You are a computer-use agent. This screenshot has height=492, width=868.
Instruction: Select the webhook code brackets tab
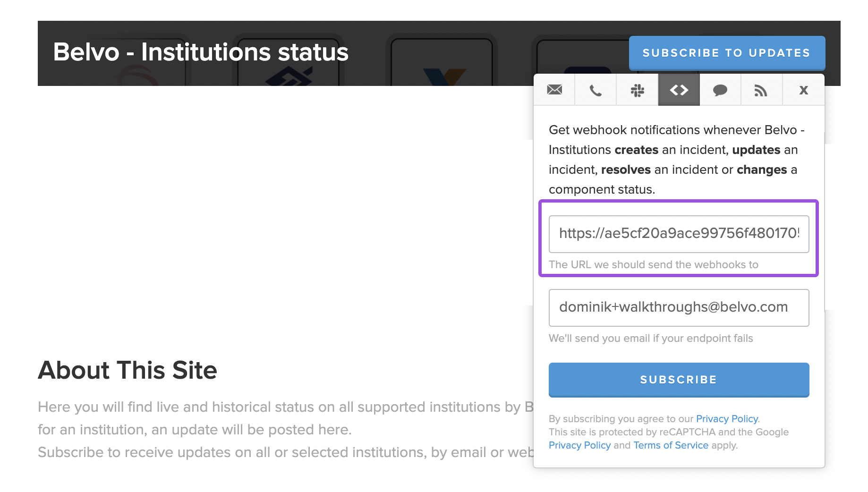[679, 90]
